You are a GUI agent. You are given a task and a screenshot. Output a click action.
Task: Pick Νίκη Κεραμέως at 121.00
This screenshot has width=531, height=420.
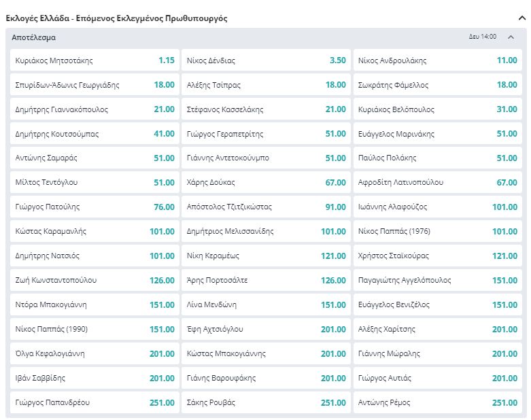266,256
